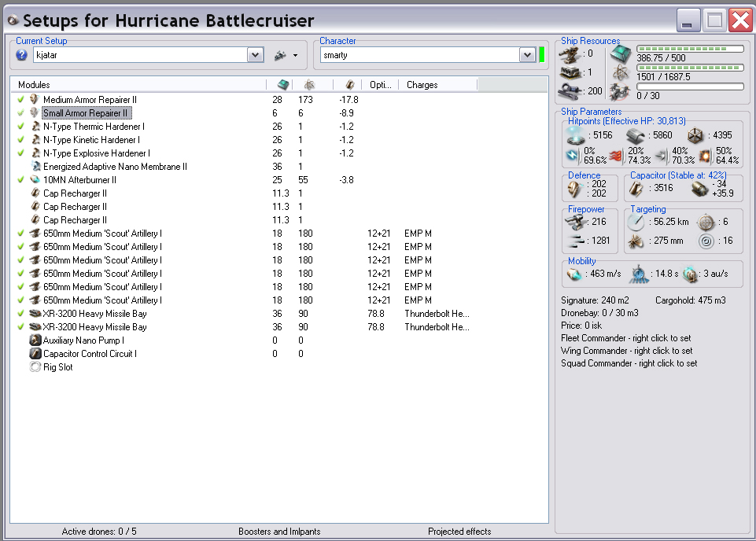Click the CPU column header icon
756x541 pixels.
pyautogui.click(x=283, y=85)
